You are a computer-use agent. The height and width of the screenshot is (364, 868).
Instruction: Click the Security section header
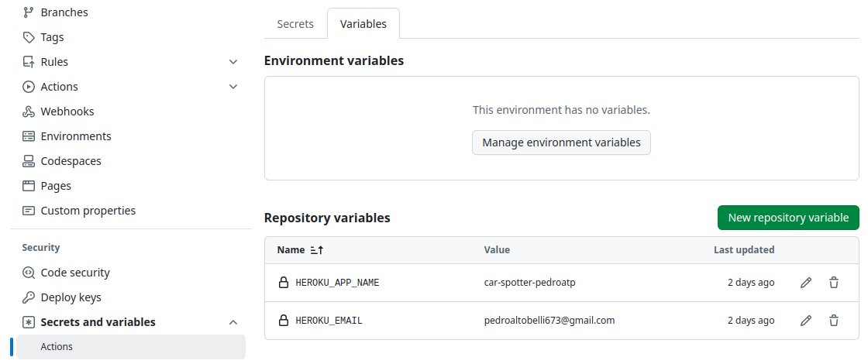41,248
